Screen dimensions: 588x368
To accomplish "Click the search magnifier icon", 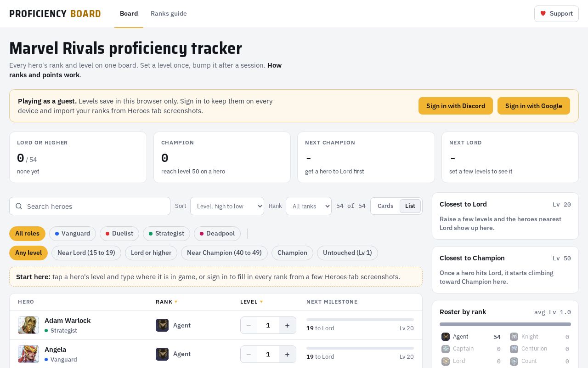I will (x=19, y=206).
